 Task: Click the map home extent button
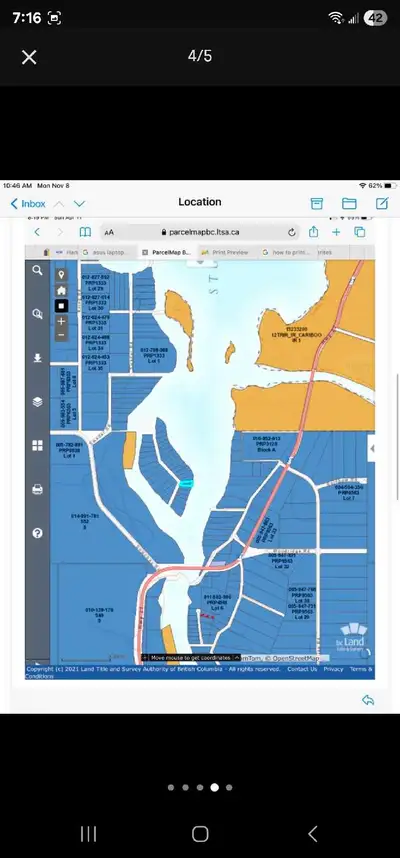[x=61, y=291]
